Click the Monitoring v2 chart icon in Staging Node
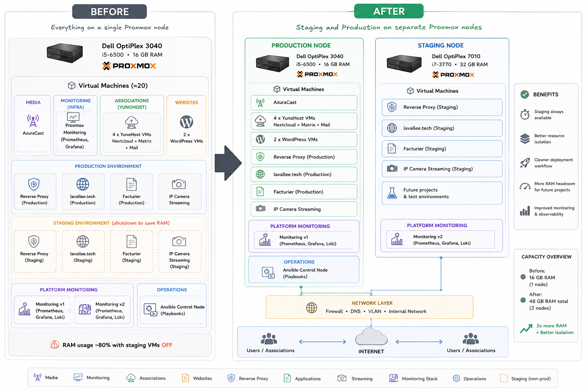 click(x=397, y=239)
